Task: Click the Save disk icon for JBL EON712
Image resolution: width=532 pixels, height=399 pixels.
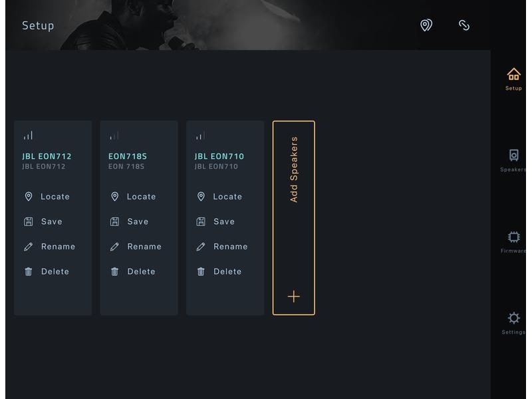Action: [29, 221]
